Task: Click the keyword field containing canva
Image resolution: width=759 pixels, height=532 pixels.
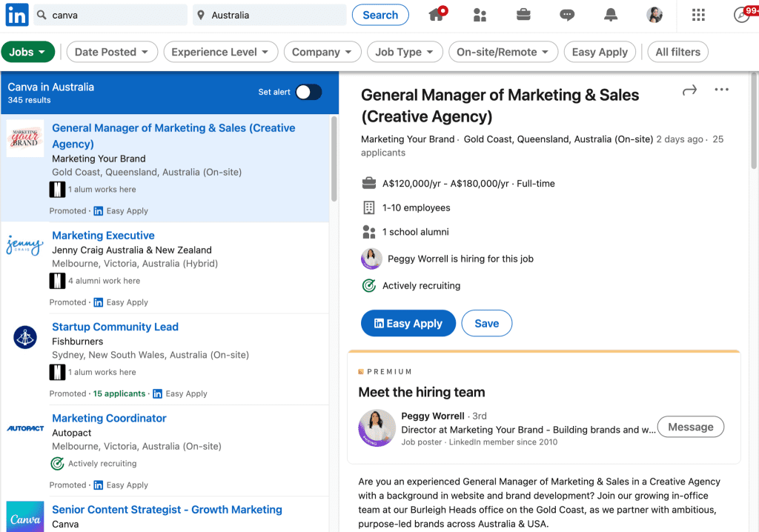Action: (x=111, y=15)
